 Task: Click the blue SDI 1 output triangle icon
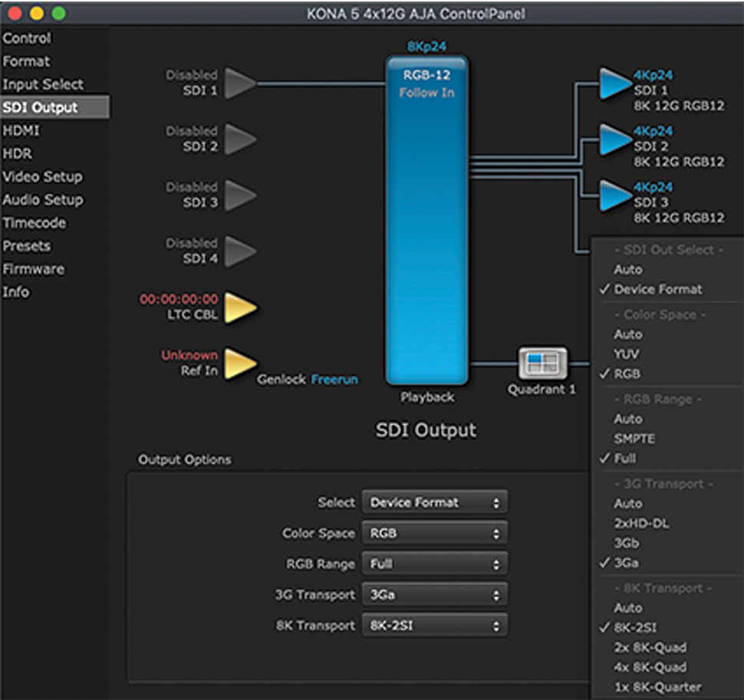(x=615, y=84)
